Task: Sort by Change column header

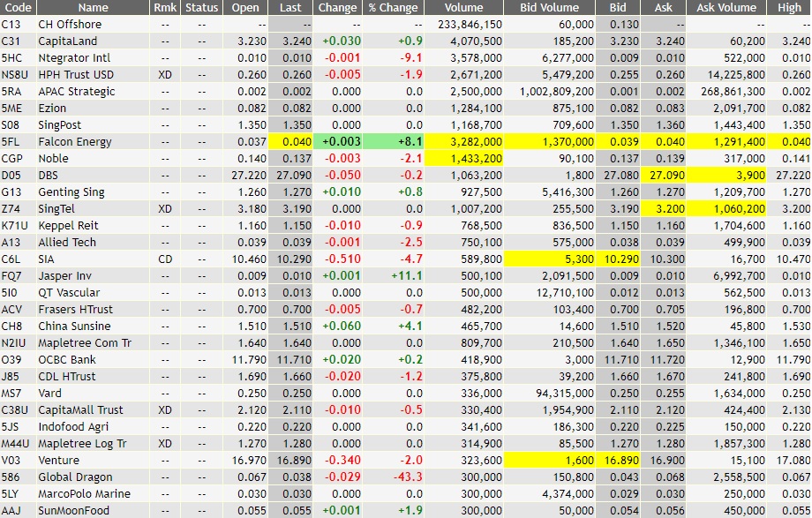Action: click(x=338, y=7)
